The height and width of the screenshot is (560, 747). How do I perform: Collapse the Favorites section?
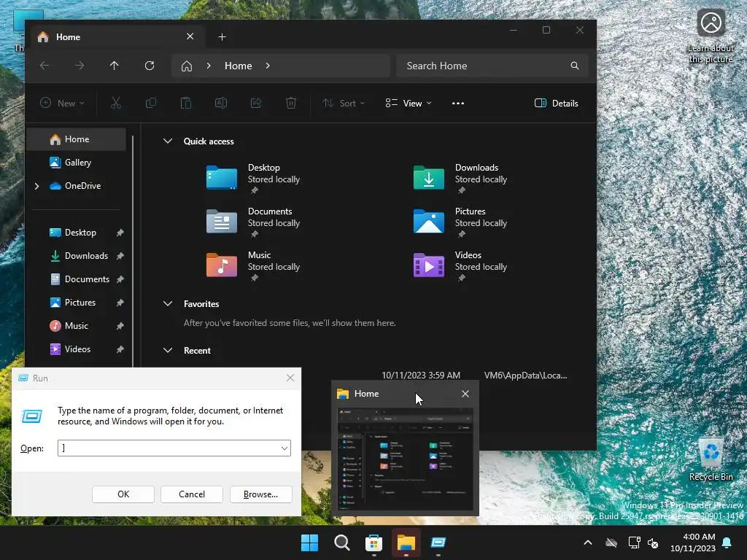(168, 304)
